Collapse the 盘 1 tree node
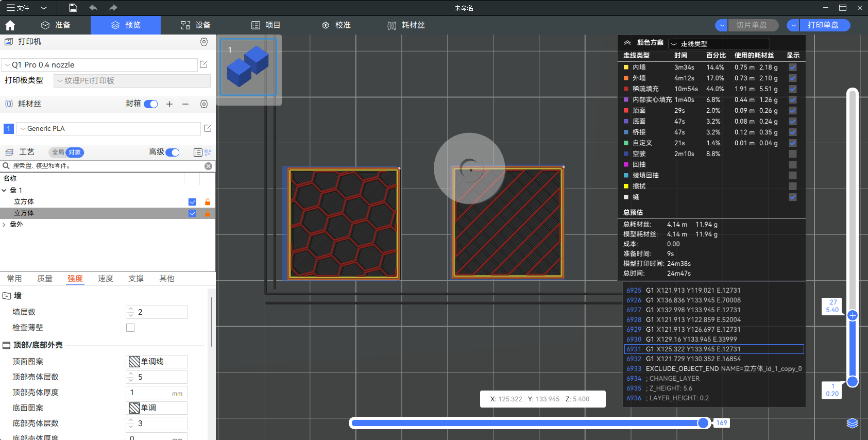 pyautogui.click(x=4, y=191)
